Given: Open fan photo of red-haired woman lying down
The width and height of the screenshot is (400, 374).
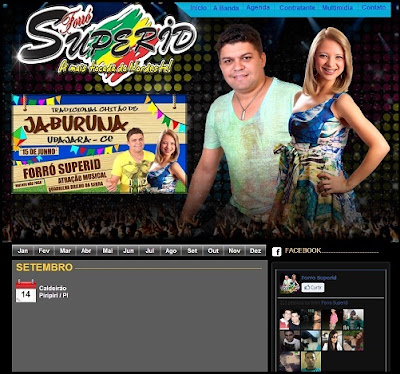Looking at the screenshot, I should 353,341.
